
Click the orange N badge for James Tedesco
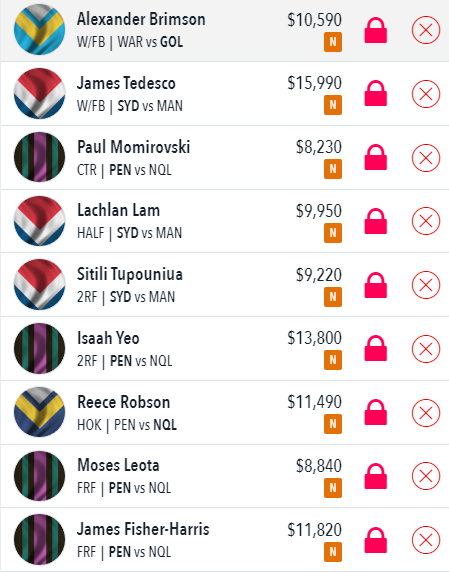pos(333,105)
